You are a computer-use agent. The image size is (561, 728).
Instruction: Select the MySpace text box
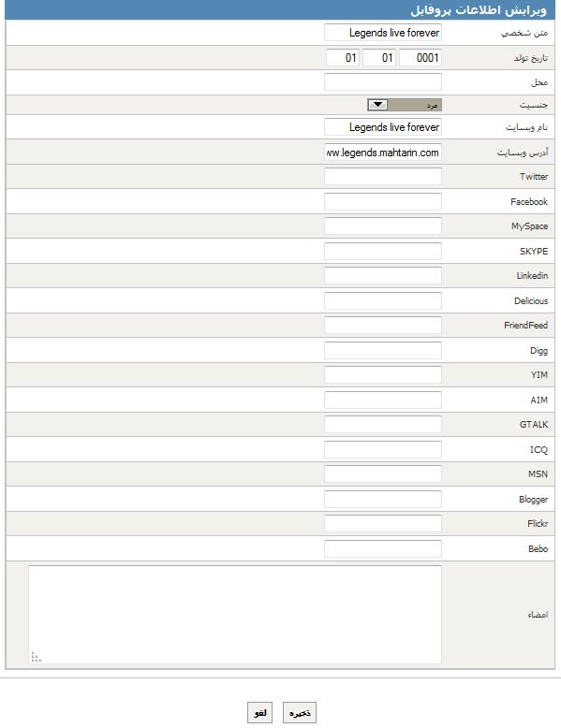pos(383,226)
